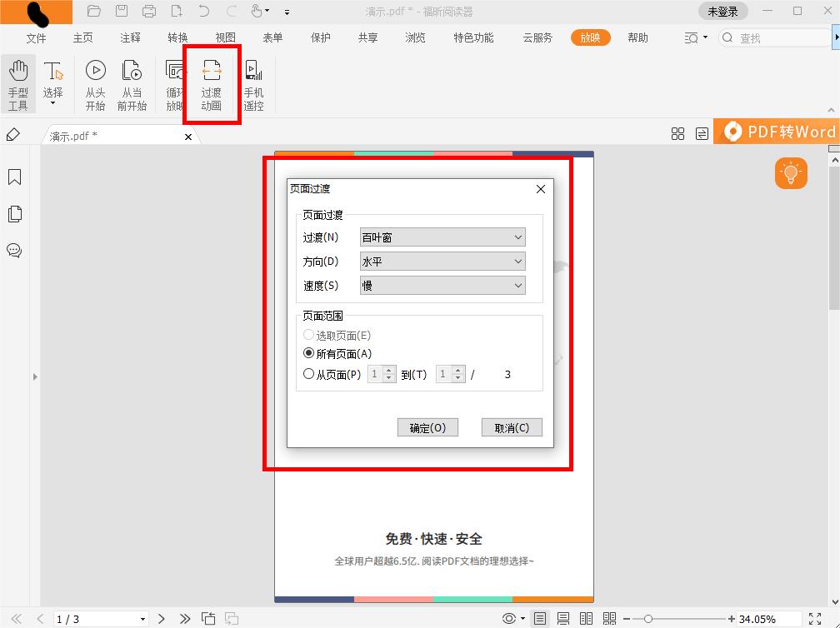Select the 手型工具 (Hand tool)
Viewport: 840px width, 628px height.
pyautogui.click(x=18, y=81)
